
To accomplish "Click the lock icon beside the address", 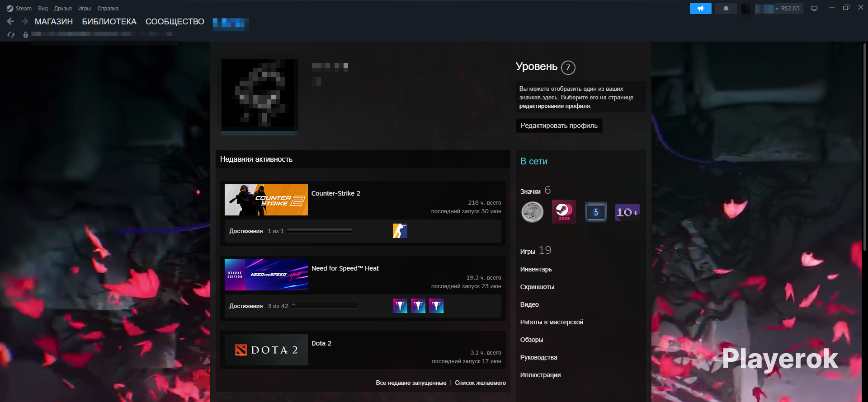I will click(26, 34).
